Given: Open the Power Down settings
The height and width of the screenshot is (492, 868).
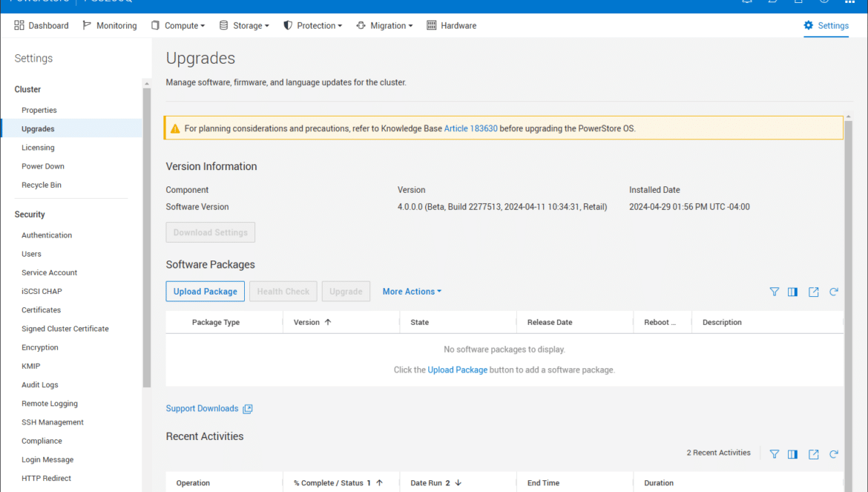Looking at the screenshot, I should 43,166.
